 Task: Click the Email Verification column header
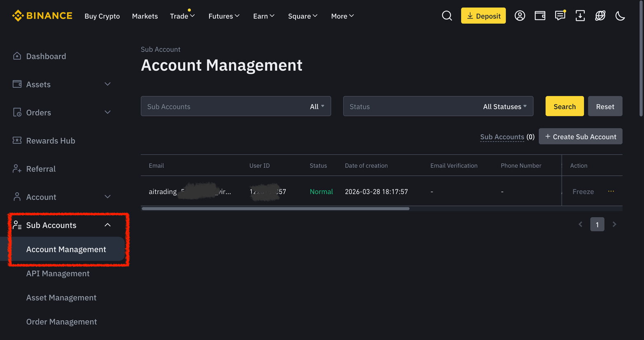coord(454,165)
